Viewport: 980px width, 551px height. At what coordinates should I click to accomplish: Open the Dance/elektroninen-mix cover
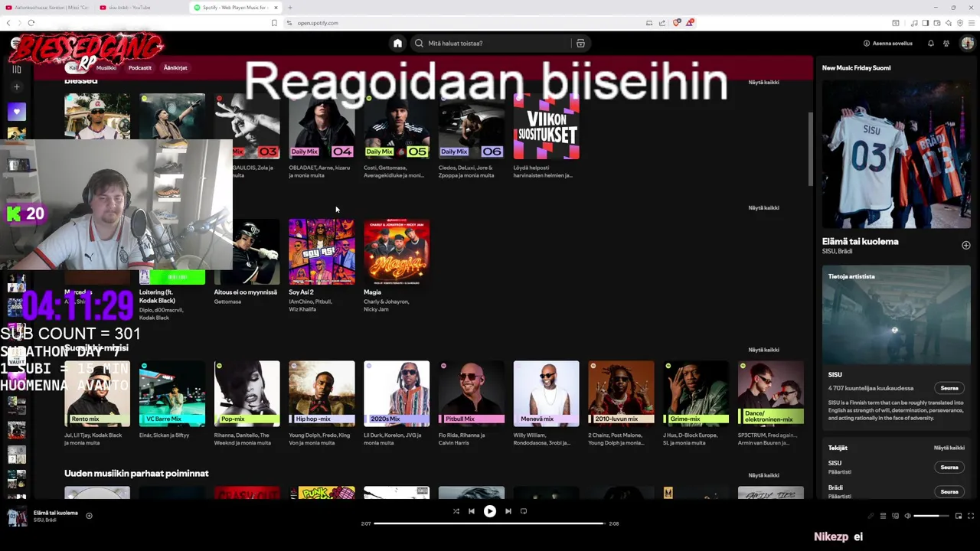point(771,393)
